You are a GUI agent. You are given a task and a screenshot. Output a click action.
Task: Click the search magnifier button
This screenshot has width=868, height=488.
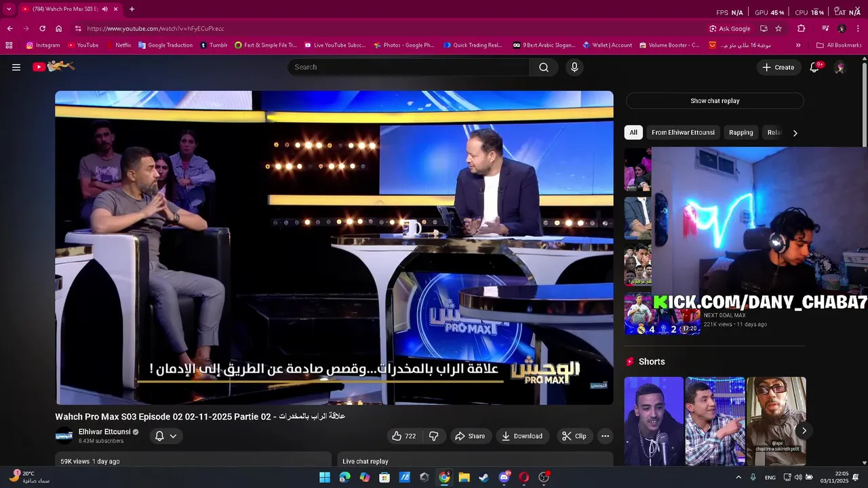(x=544, y=67)
